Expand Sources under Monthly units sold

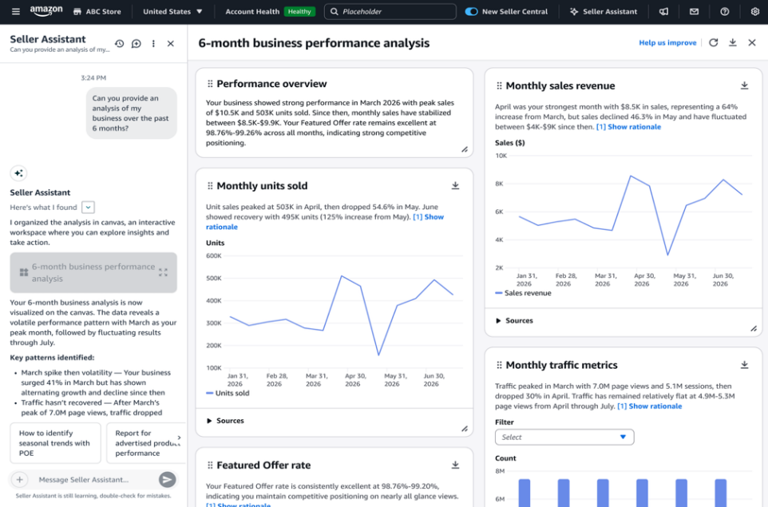click(225, 420)
